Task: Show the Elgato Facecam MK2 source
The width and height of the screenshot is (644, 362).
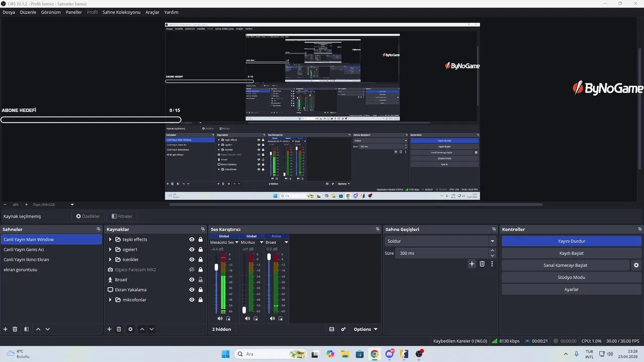Action: [x=192, y=269]
